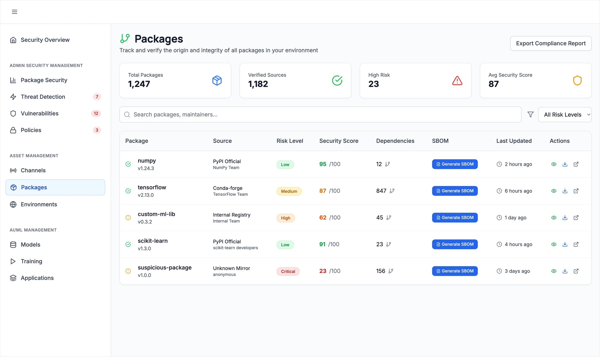Click the Security Score column header

pyautogui.click(x=339, y=141)
